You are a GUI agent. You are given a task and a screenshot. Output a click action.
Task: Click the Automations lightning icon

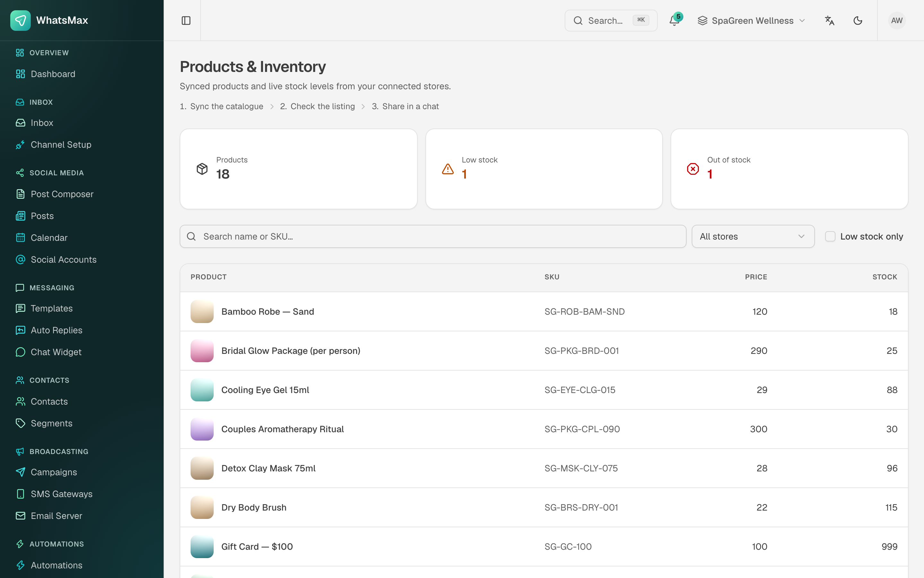21,565
